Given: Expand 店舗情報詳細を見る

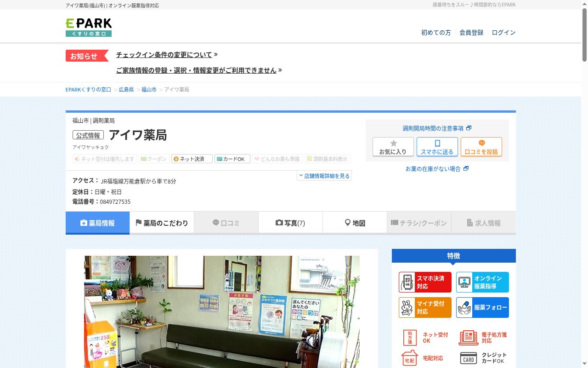Looking at the screenshot, I should pos(324,176).
